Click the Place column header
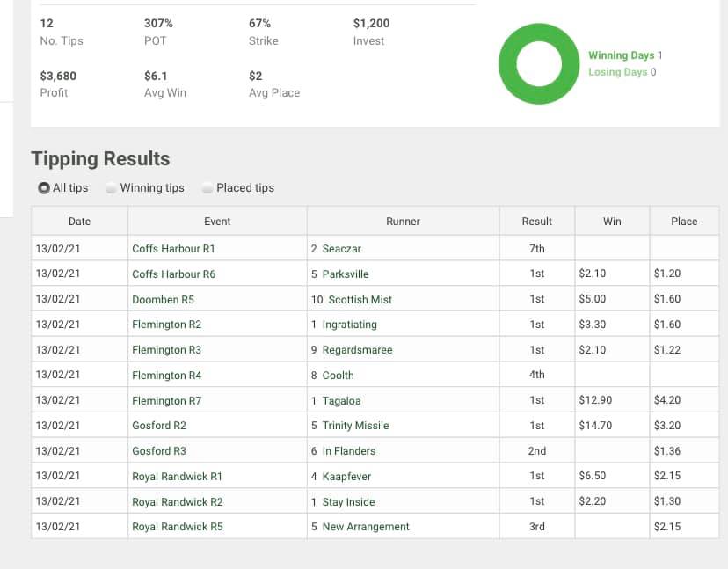Screen dimensions: 728x569 point(684,222)
